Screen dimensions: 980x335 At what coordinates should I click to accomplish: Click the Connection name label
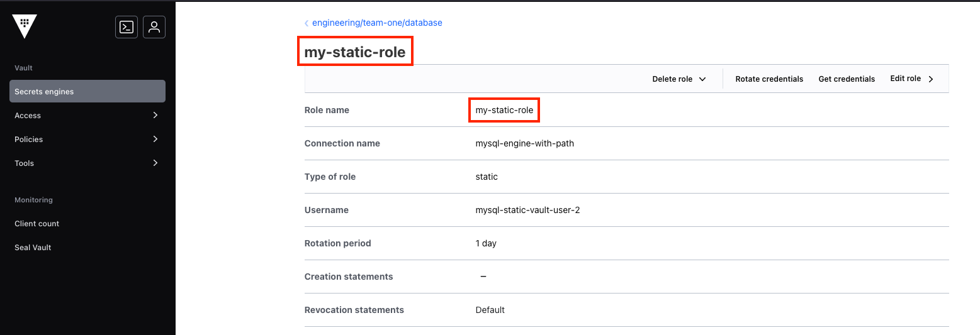click(342, 143)
